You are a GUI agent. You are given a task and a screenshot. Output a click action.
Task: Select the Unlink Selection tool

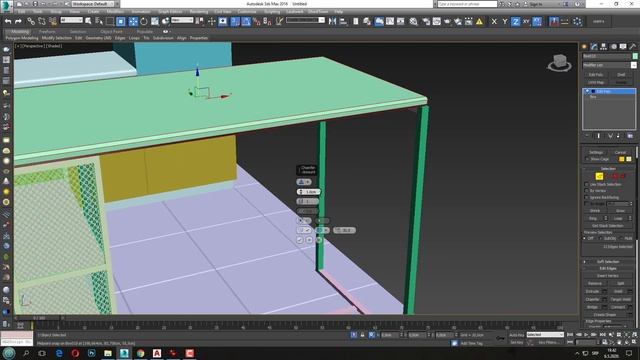pos(42,21)
